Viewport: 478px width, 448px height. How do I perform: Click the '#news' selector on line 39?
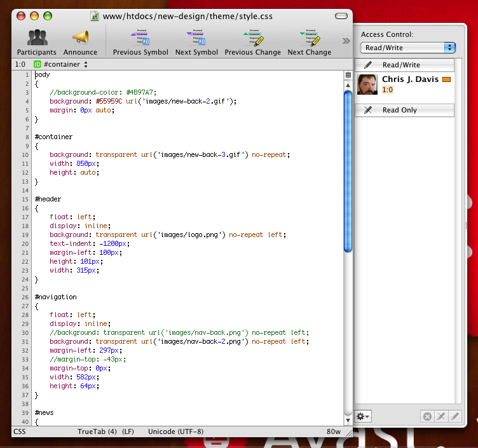pos(44,412)
